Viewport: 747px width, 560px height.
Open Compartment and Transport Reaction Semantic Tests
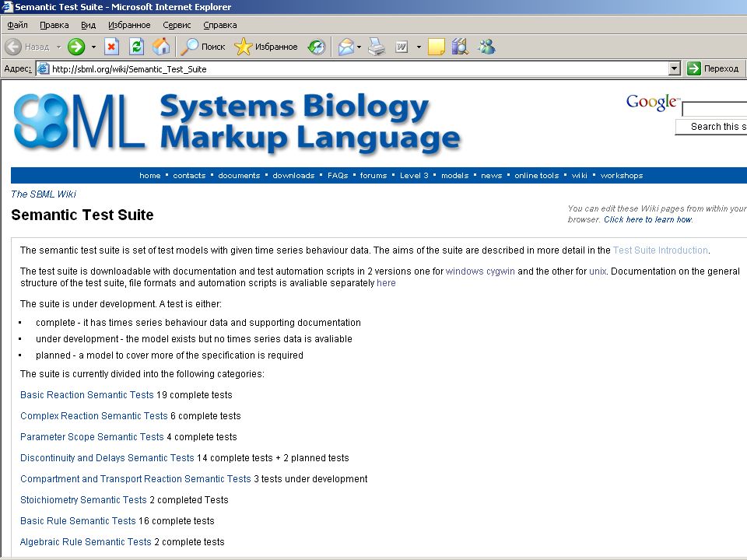[x=135, y=479]
